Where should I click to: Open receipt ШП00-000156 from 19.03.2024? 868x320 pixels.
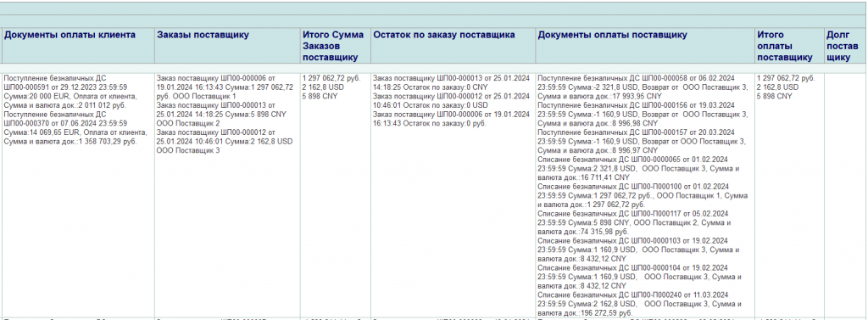[x=643, y=114]
